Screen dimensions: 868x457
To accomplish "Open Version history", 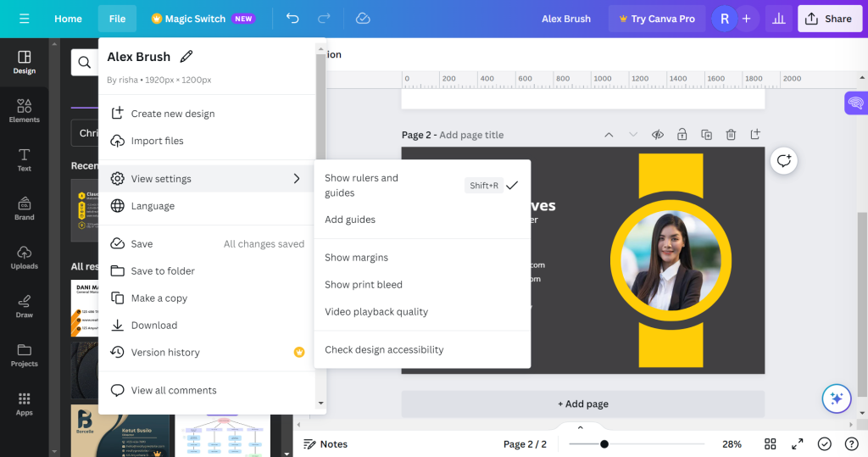I will (x=207, y=353).
